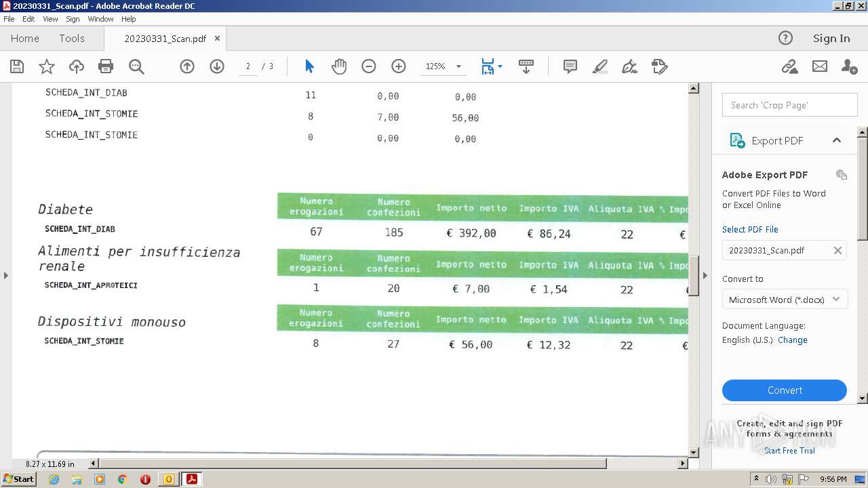Click the Search 'Crop Page' field
The width and height of the screenshot is (868, 488).
(789, 105)
